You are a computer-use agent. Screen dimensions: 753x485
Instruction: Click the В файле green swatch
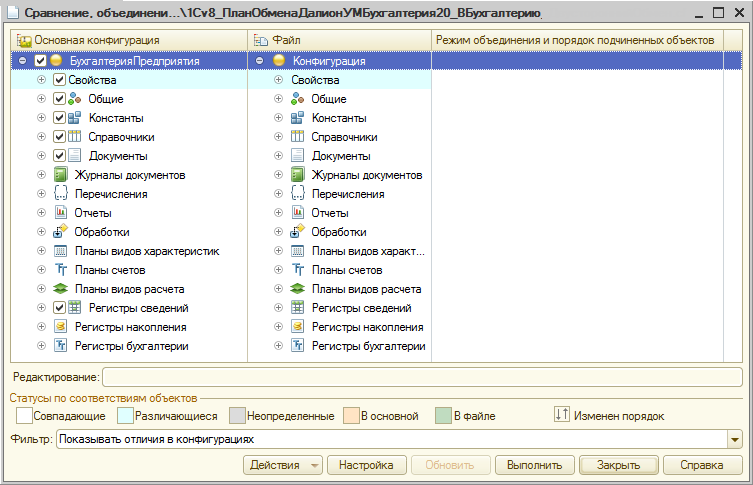(x=443, y=415)
